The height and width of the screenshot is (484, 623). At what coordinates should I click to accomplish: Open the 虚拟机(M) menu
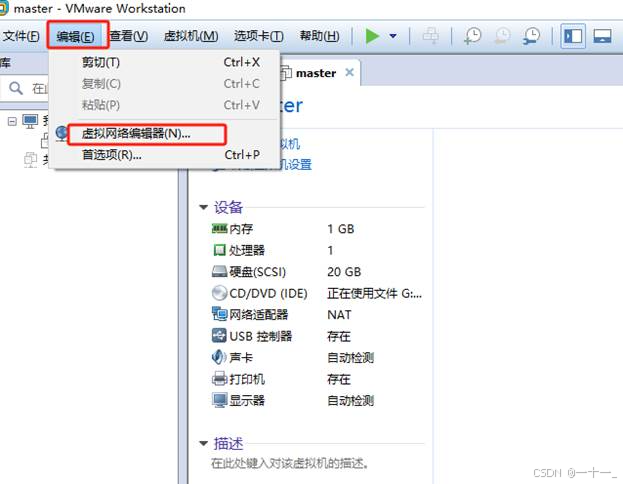pyautogui.click(x=191, y=36)
